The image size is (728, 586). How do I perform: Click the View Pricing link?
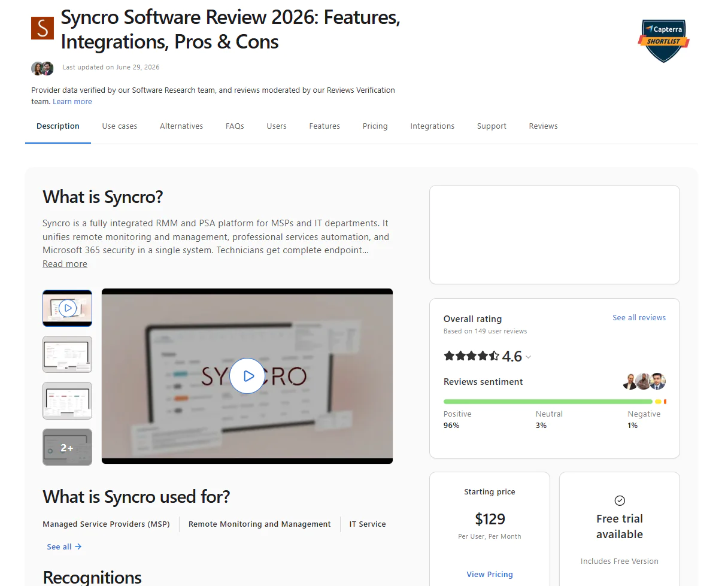tap(490, 574)
